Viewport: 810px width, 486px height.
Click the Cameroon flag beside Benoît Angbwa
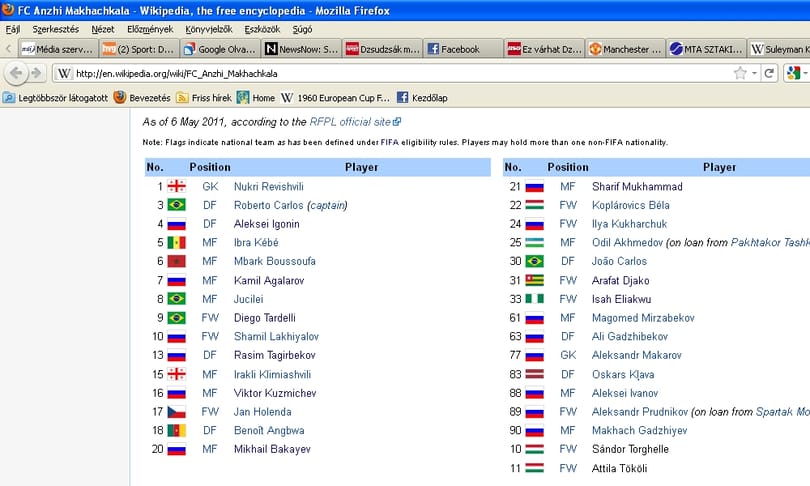tap(176, 430)
